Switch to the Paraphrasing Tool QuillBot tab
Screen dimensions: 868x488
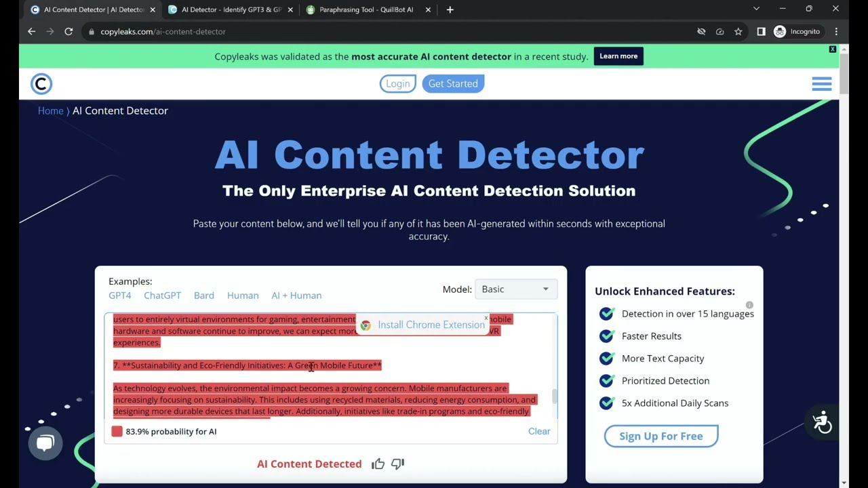368,9
